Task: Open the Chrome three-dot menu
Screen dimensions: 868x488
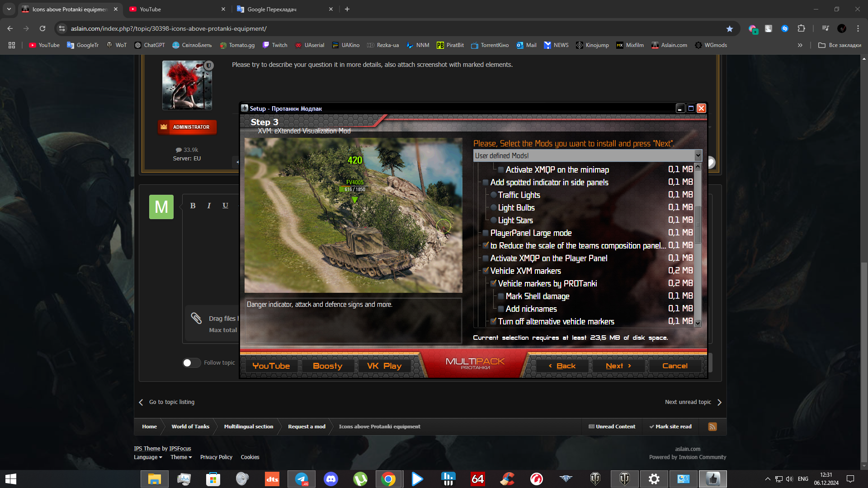Action: [858, 28]
